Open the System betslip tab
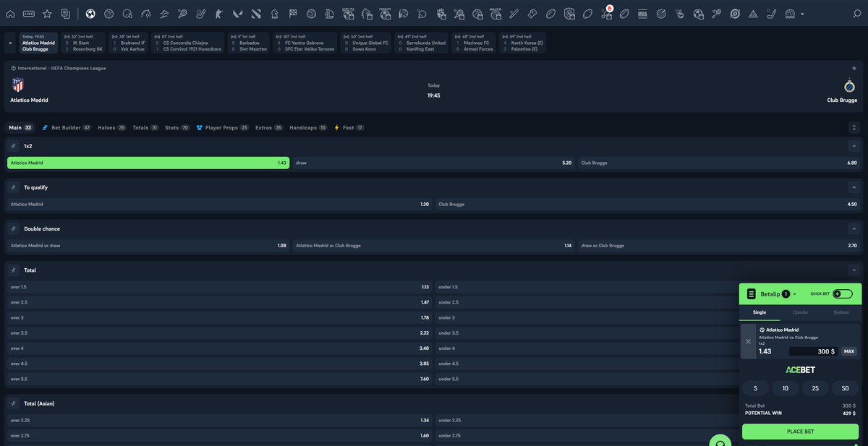868x446 pixels. 841,312
